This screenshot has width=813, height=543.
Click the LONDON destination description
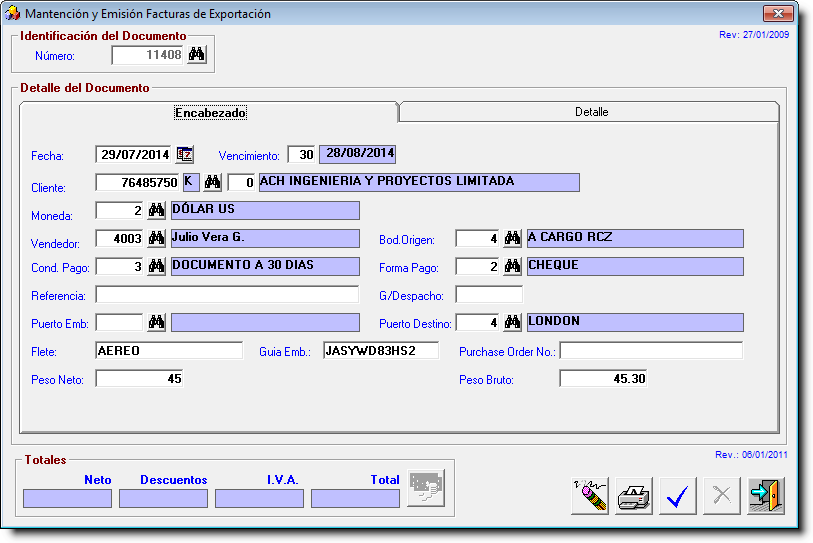point(635,322)
